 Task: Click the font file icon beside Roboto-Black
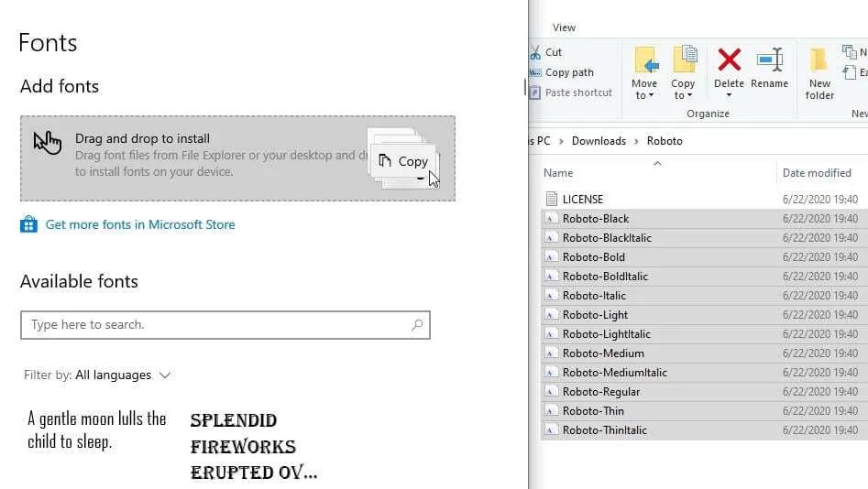pos(550,219)
